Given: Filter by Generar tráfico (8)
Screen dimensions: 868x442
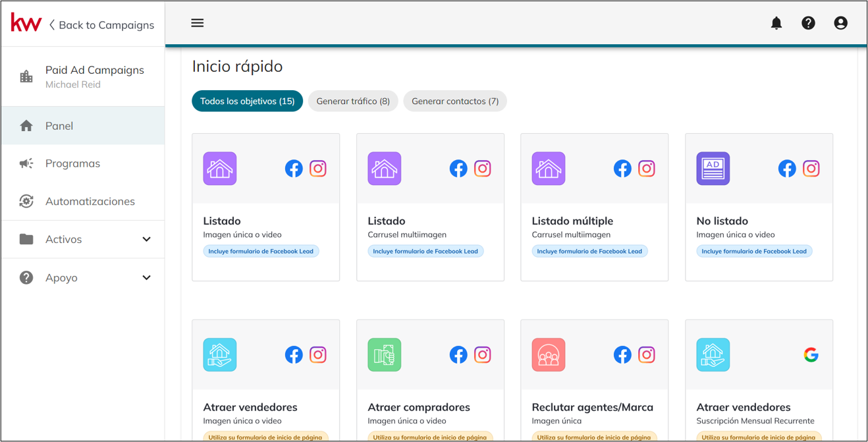Looking at the screenshot, I should (353, 101).
